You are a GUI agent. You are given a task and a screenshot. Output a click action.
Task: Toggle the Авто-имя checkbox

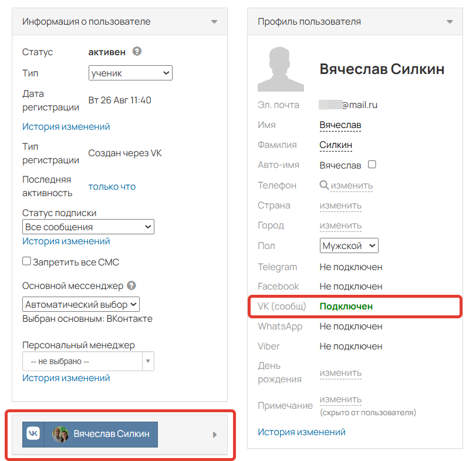click(372, 164)
